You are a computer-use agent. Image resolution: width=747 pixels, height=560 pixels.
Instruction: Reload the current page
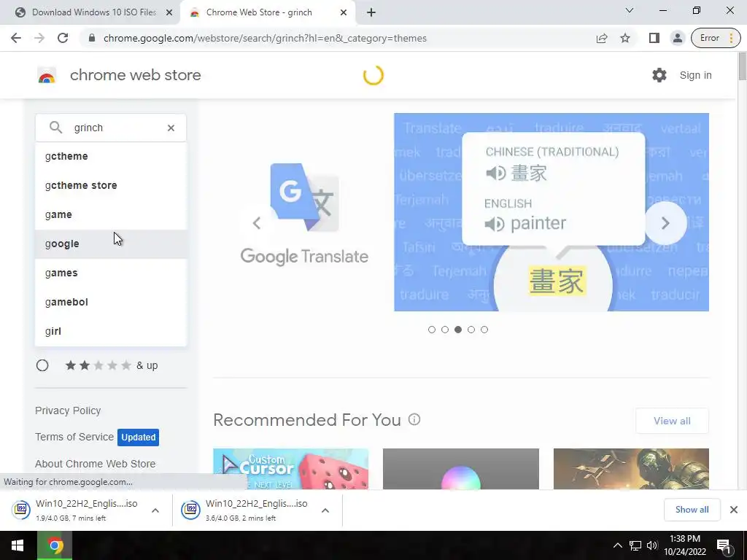[x=63, y=38]
